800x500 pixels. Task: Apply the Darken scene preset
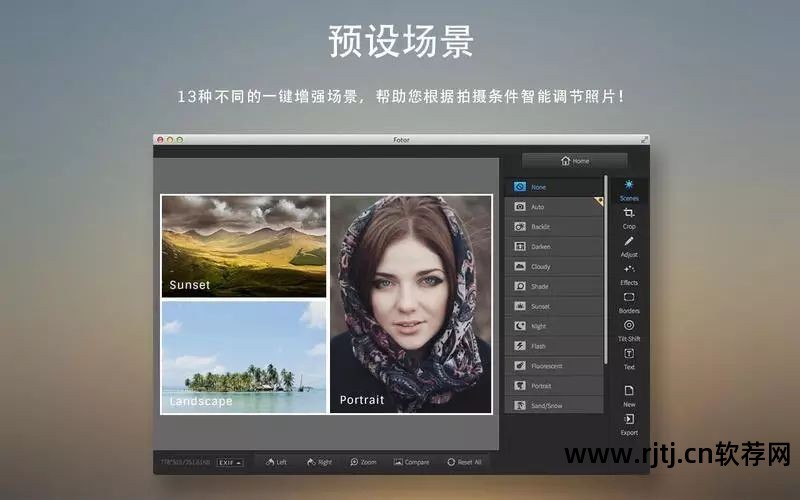tap(554, 246)
